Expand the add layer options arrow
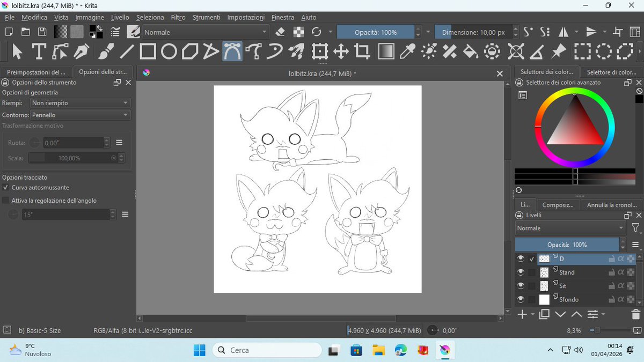Screen dimensions: 644x362 click(x=532, y=314)
